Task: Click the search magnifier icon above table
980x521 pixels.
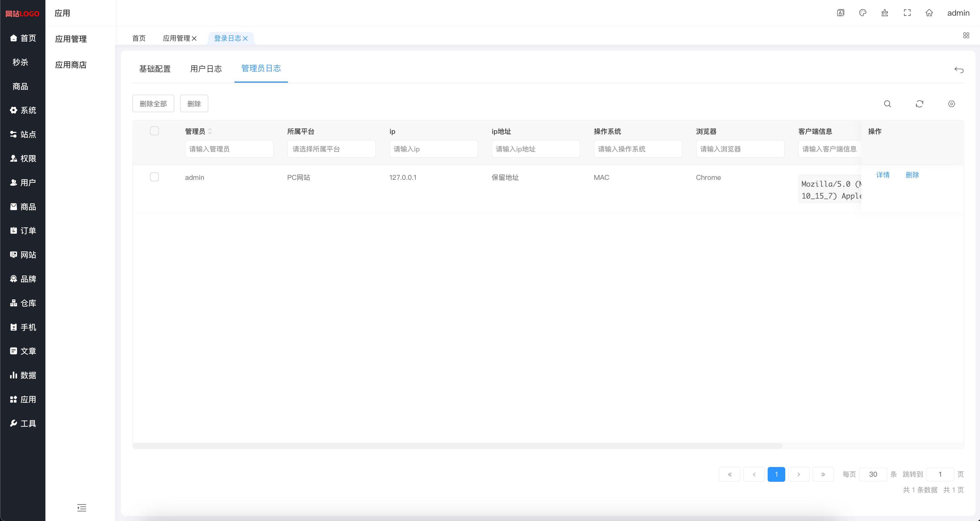Action: point(887,104)
